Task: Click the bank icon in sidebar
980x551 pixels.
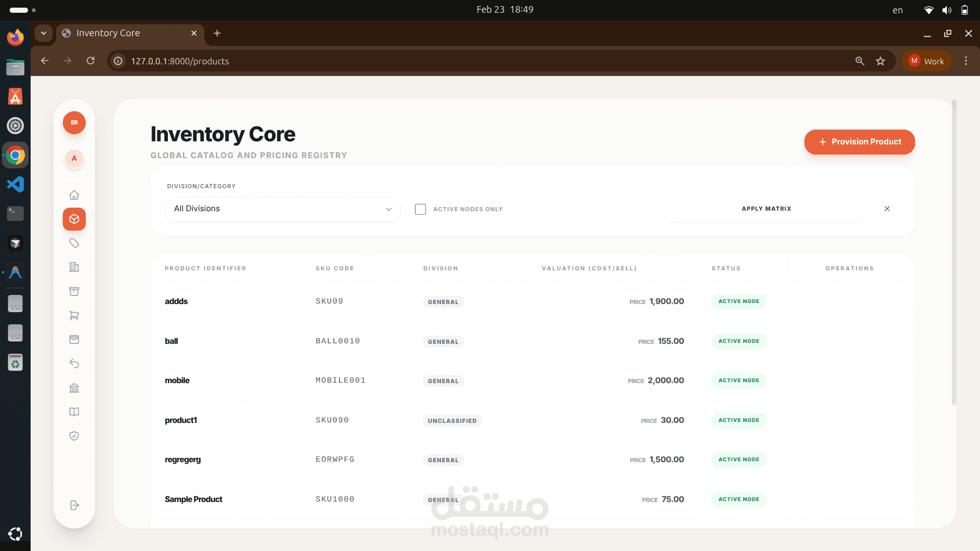Action: tap(74, 388)
